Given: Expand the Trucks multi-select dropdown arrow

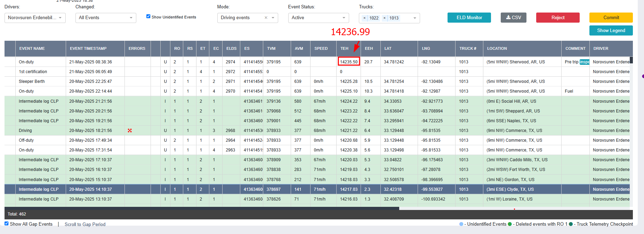Looking at the screenshot, I should (x=415, y=18).
